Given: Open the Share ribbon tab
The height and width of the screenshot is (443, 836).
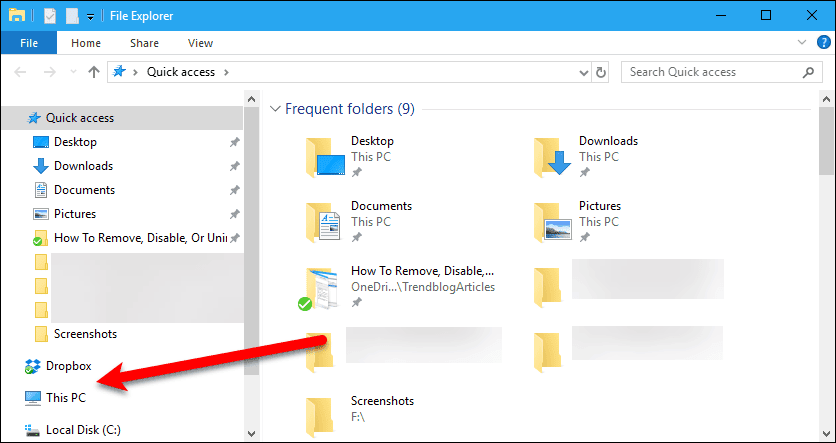Looking at the screenshot, I should (x=144, y=43).
